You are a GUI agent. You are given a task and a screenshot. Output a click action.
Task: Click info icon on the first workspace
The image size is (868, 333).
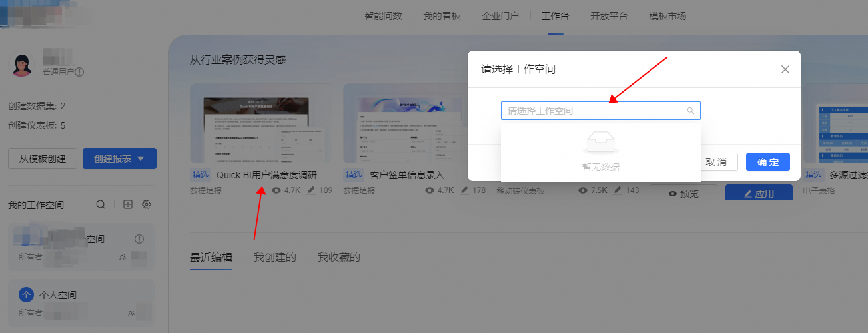(139, 239)
